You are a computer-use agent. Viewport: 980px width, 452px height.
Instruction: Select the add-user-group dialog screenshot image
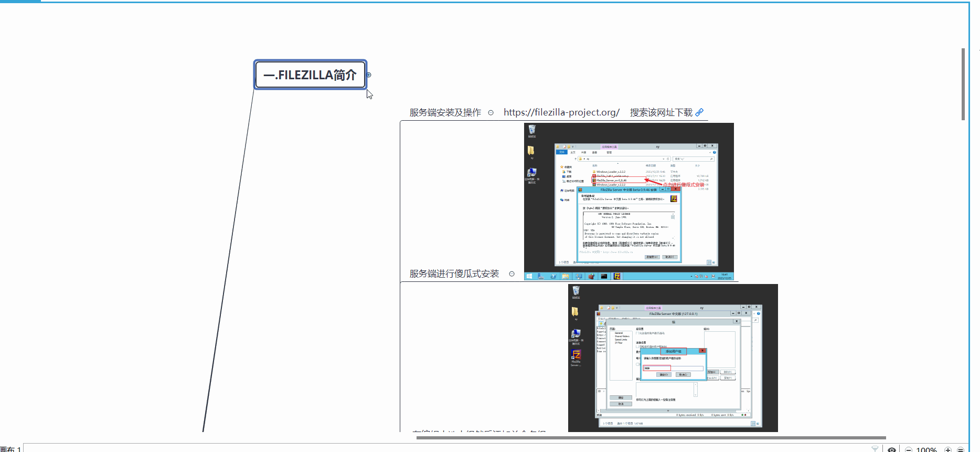(x=673, y=358)
